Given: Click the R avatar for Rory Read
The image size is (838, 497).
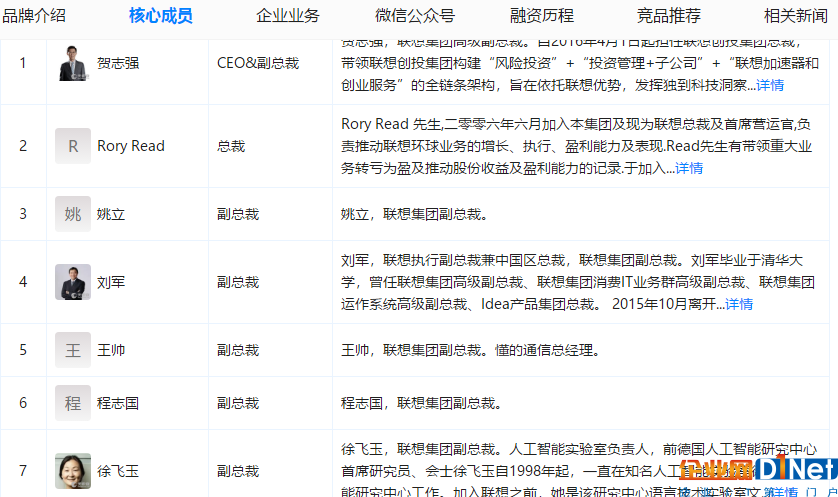Looking at the screenshot, I should point(73,146).
